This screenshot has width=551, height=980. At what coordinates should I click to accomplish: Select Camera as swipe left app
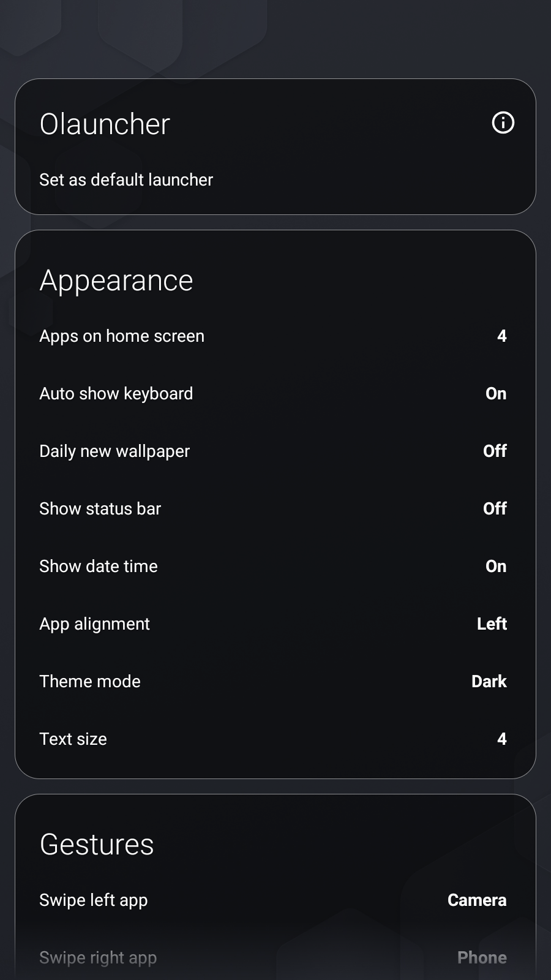pos(477,900)
